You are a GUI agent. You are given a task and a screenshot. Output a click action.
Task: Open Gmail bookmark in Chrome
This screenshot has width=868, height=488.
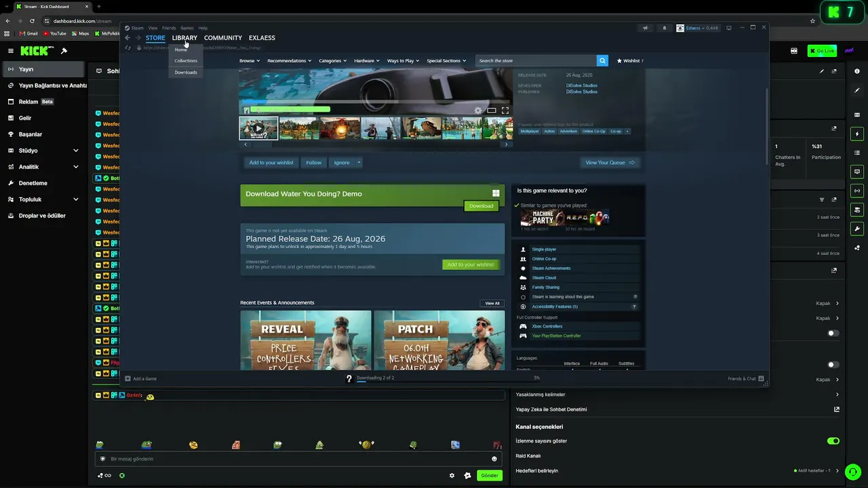28,33
